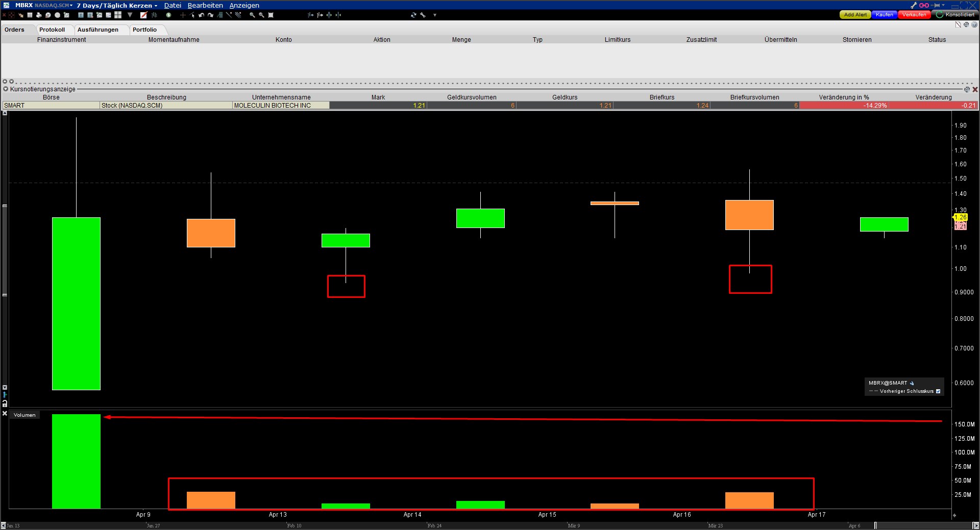Click the Add Alert button
980x530 pixels.
click(855, 15)
